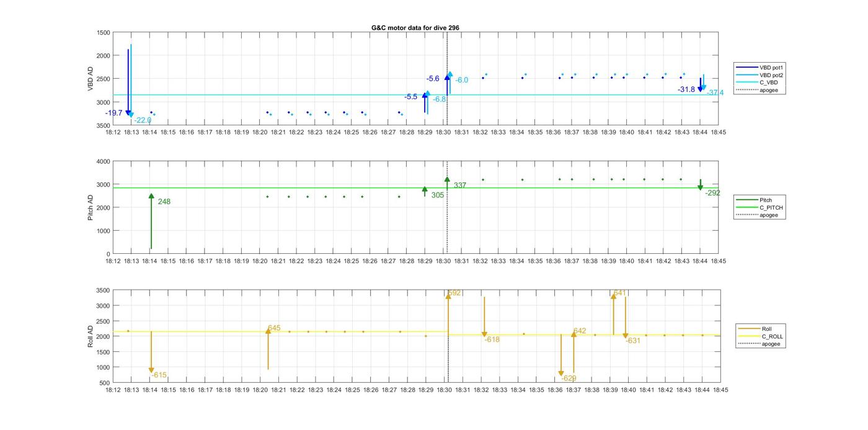Click the '592' roll data label

[x=454, y=293]
